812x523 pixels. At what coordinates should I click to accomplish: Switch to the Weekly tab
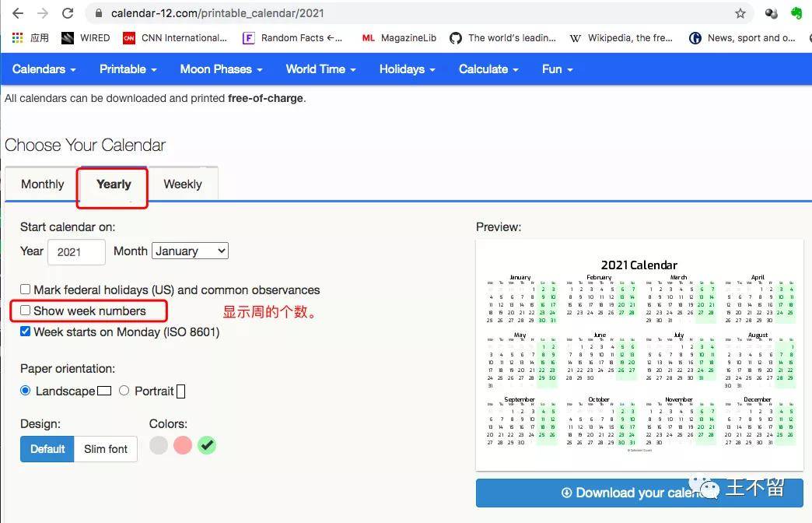(x=182, y=184)
